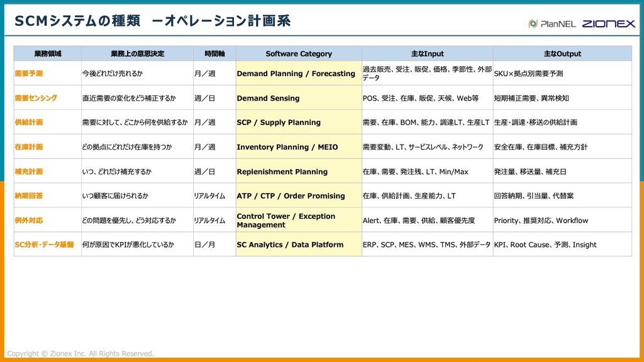Click the 'リアルタイム' cell in 例外対応 row
Screen dimensions: 644x362
click(x=214, y=221)
